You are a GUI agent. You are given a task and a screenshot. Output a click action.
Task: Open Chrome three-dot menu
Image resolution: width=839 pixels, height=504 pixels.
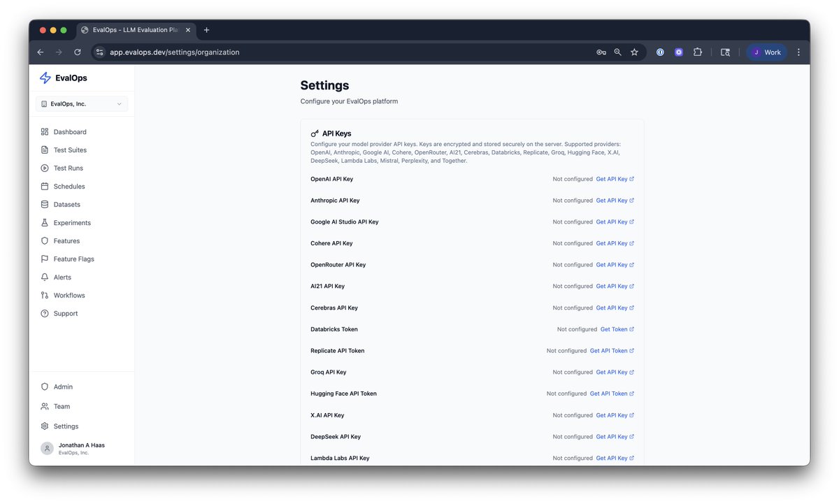tap(798, 52)
